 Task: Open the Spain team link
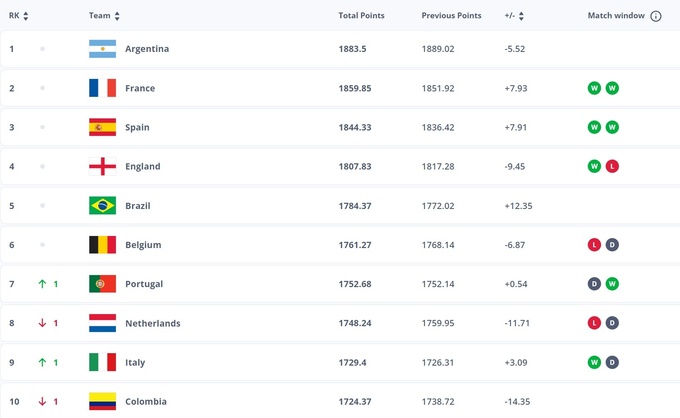137,127
